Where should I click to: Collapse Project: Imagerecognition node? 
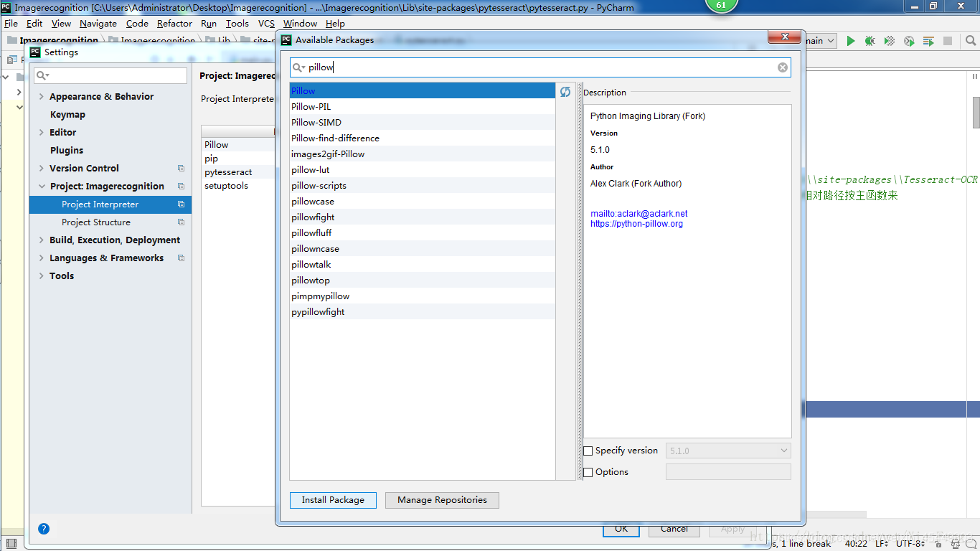(42, 187)
